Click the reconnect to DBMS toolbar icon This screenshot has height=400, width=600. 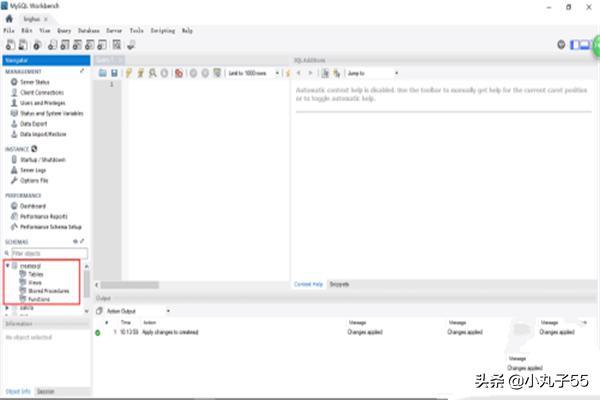pyautogui.click(x=131, y=45)
